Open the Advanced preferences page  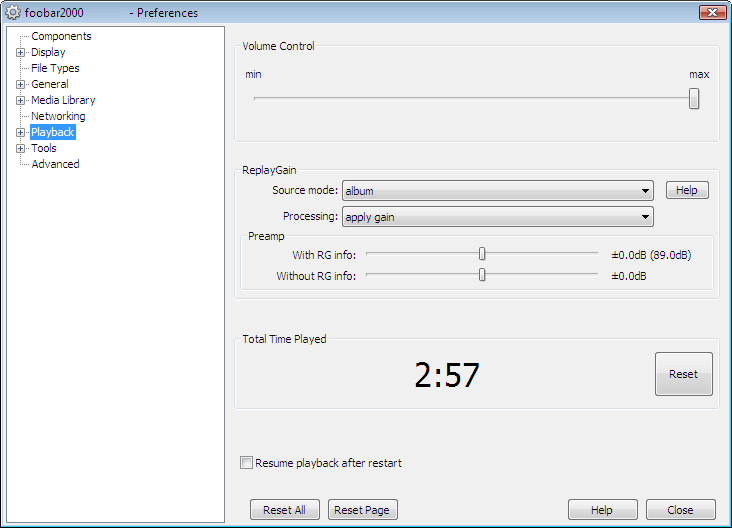55,164
